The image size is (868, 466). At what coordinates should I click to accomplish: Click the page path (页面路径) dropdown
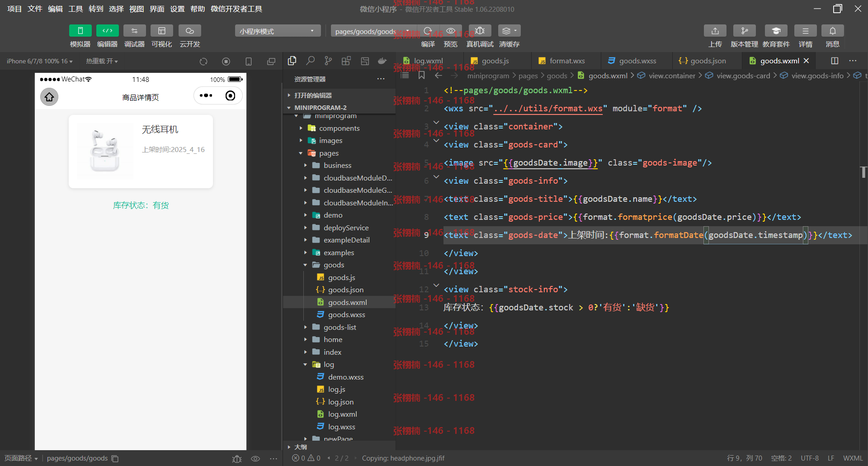click(21, 458)
